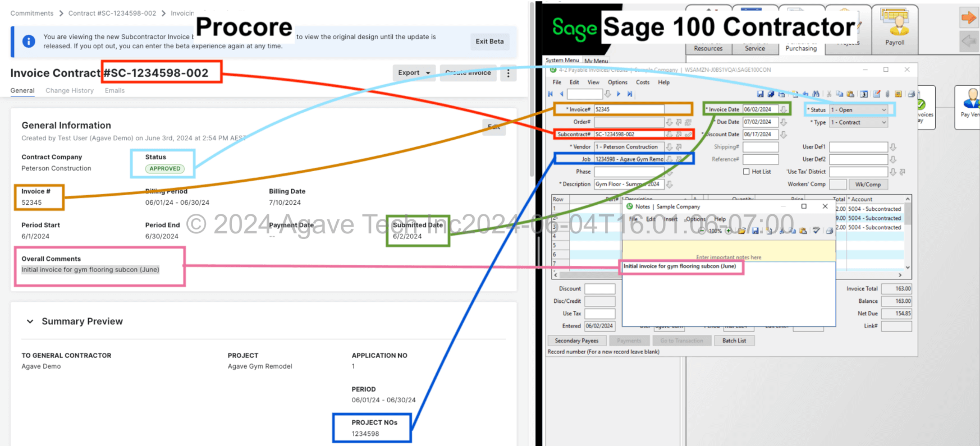Click the Invoice Total value 163.00
Image resolution: width=980 pixels, height=446 pixels.
(896, 289)
